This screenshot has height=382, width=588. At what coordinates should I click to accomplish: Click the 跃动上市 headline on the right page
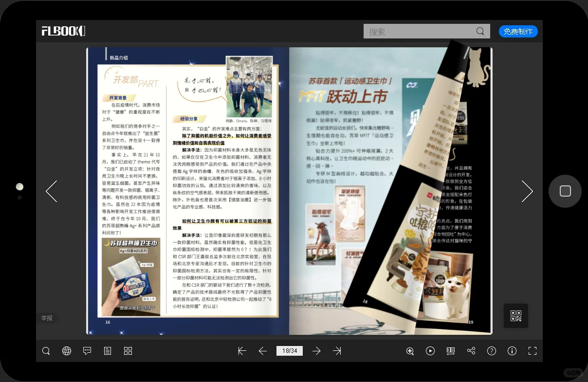pos(357,96)
